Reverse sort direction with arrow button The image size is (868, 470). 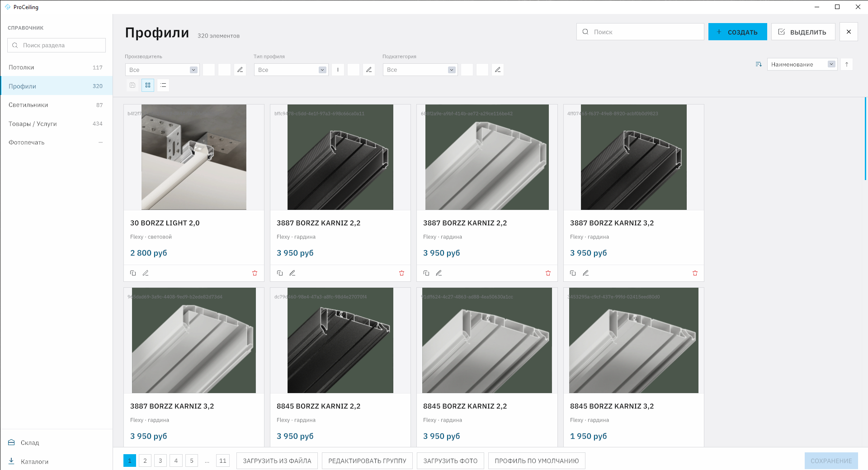847,64
